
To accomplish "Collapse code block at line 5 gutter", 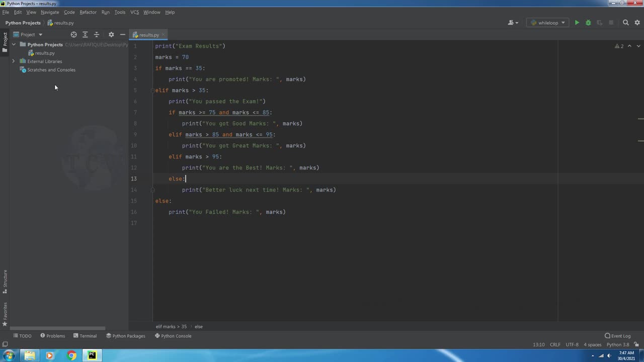I will click(x=153, y=90).
